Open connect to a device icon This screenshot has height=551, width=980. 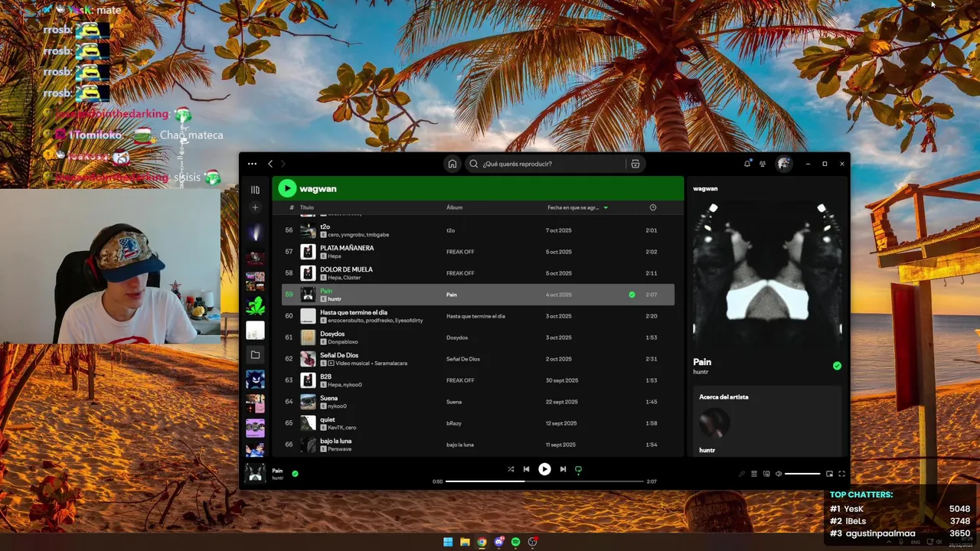[x=766, y=474]
